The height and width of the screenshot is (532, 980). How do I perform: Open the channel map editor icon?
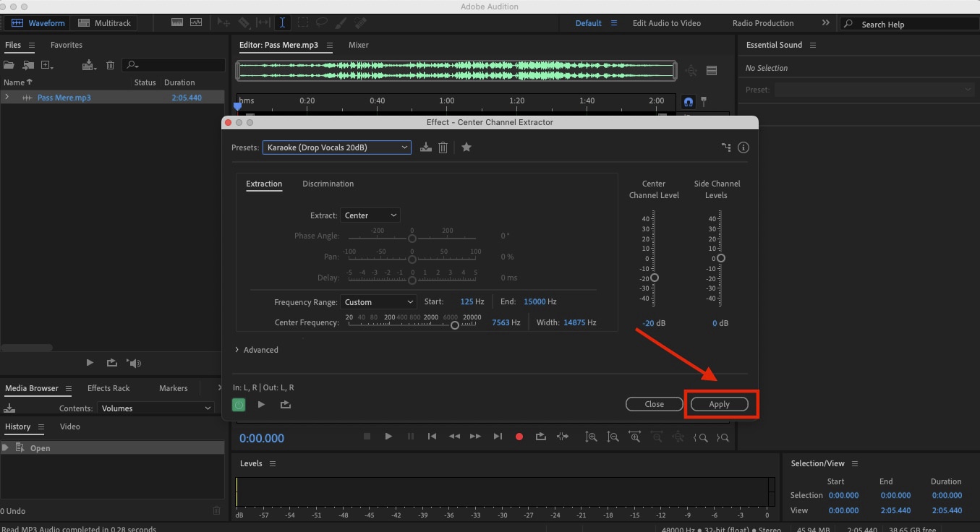click(726, 147)
